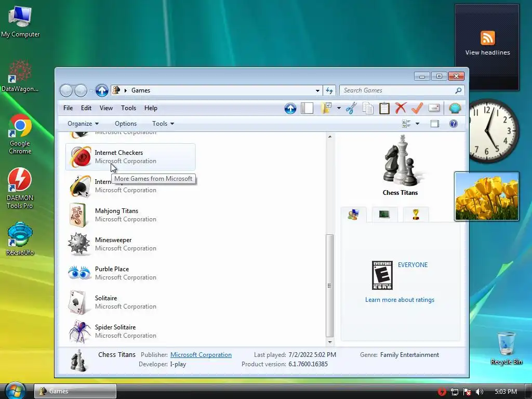
Task: Switch to the Performance monitor tab
Action: pos(384,215)
